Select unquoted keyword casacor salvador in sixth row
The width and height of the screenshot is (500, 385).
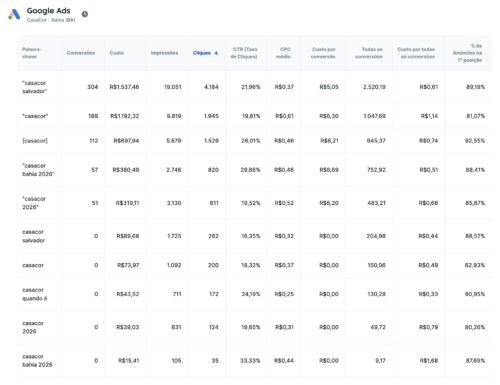pos(34,236)
